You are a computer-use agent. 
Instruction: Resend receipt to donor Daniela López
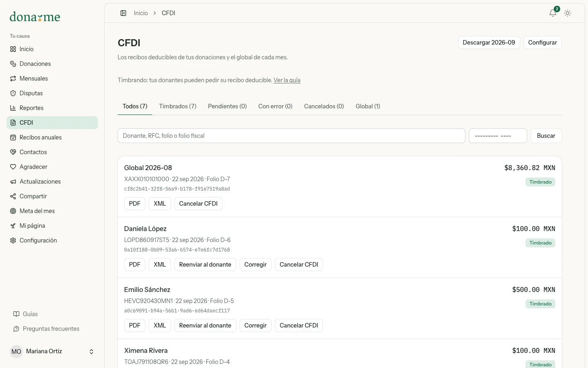click(x=205, y=265)
